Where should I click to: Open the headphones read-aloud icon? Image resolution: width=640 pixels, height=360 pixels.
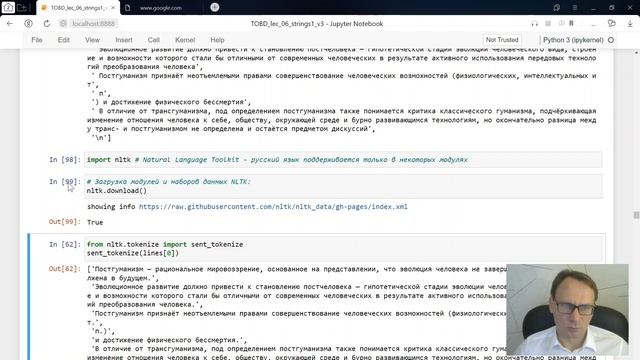click(x=534, y=24)
